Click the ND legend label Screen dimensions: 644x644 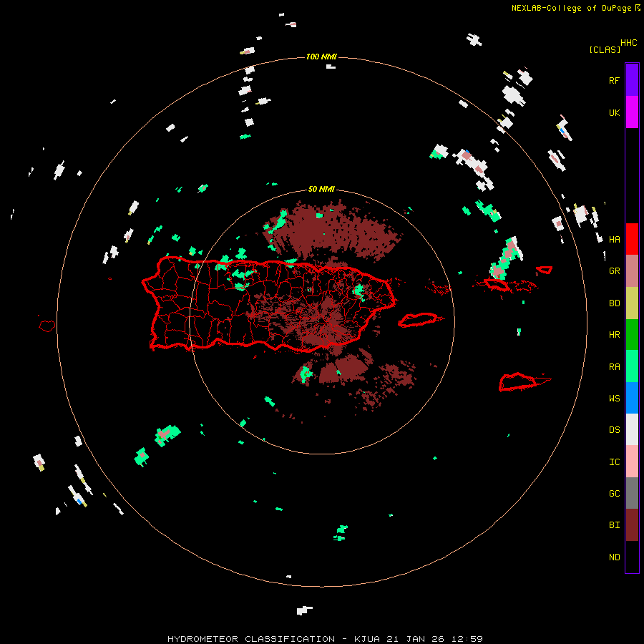[x=614, y=557]
